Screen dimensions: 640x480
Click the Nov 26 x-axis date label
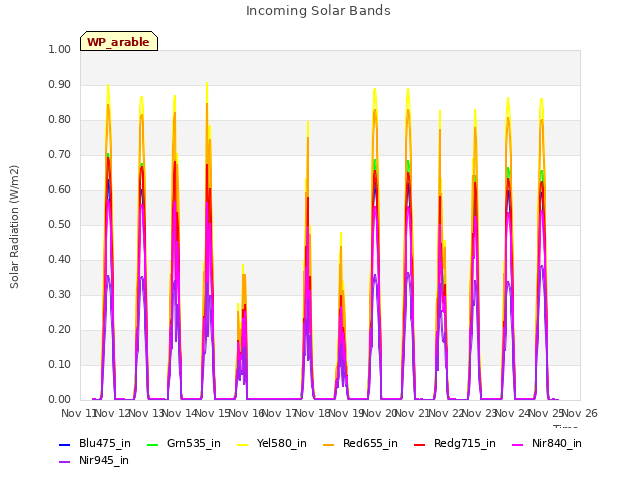coord(580,413)
